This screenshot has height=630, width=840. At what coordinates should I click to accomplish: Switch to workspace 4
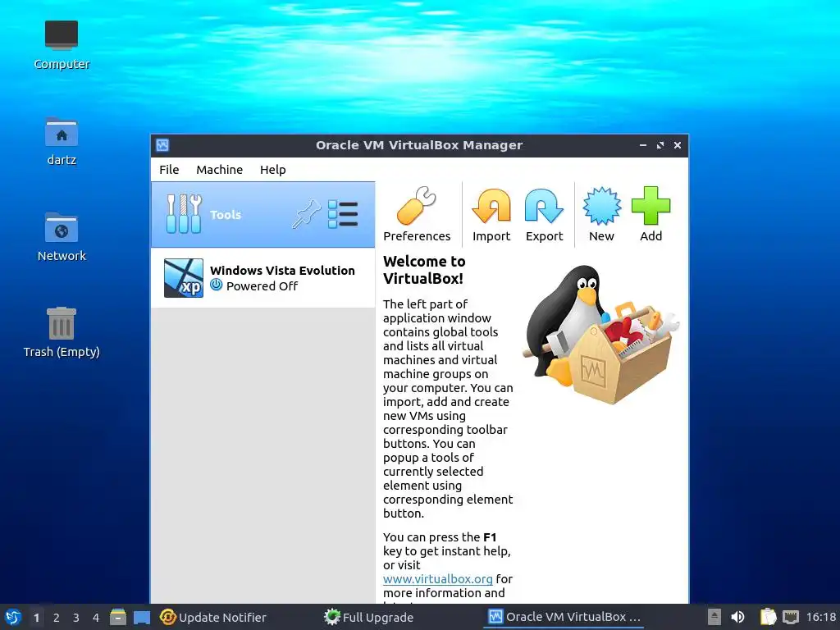click(96, 618)
